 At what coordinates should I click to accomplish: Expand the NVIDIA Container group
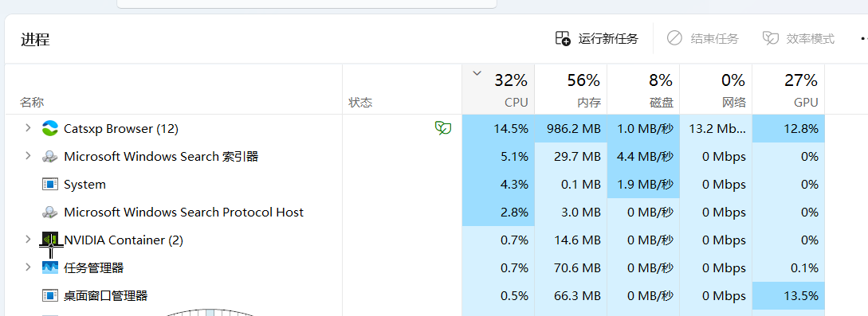(x=27, y=240)
